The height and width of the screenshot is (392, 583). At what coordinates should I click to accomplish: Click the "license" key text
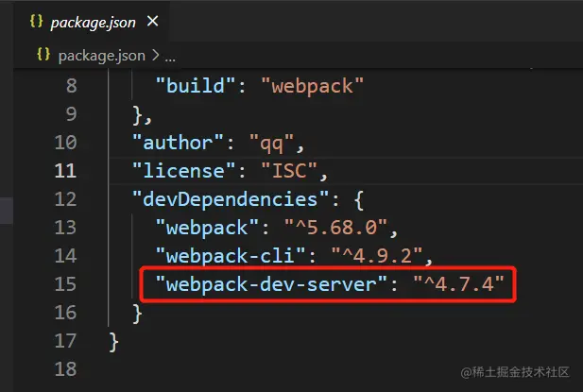[183, 171]
